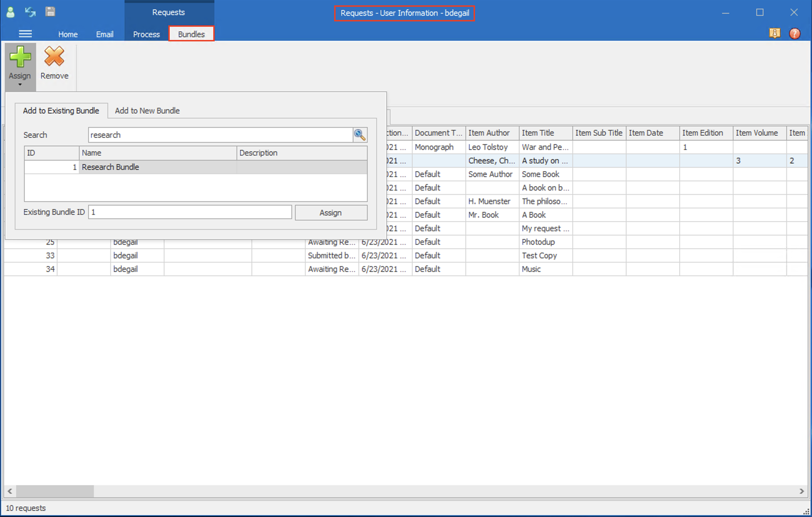
Task: Click the save floppy disk icon
Action: [50, 12]
